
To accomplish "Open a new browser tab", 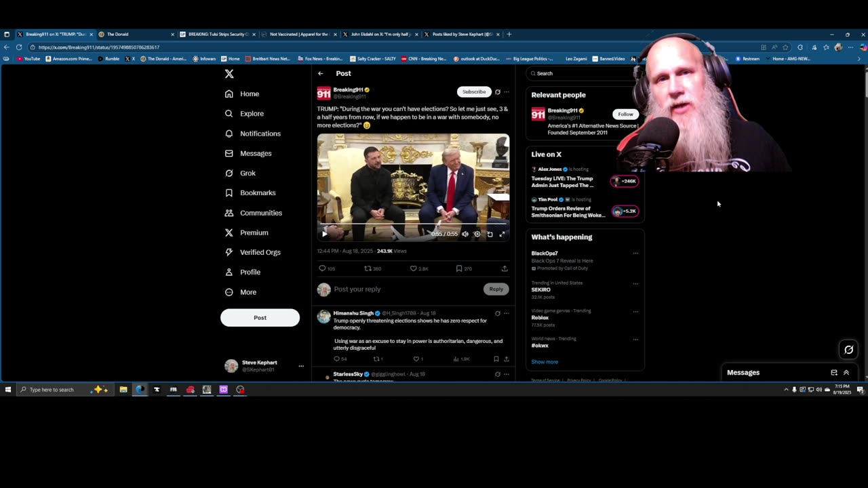I will 509,34.
